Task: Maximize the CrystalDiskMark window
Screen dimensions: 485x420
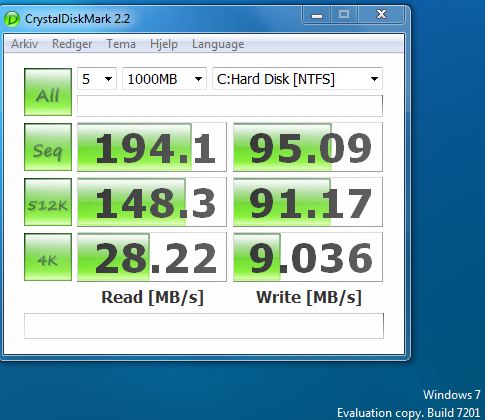Action: (344, 15)
